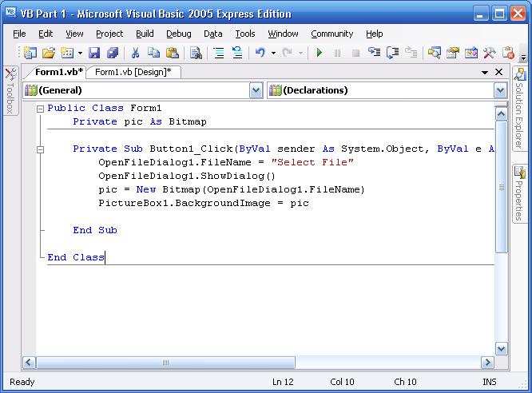This screenshot has height=393, width=532.
Task: Open the Add New Item dropdown arrow
Action: pos(80,53)
